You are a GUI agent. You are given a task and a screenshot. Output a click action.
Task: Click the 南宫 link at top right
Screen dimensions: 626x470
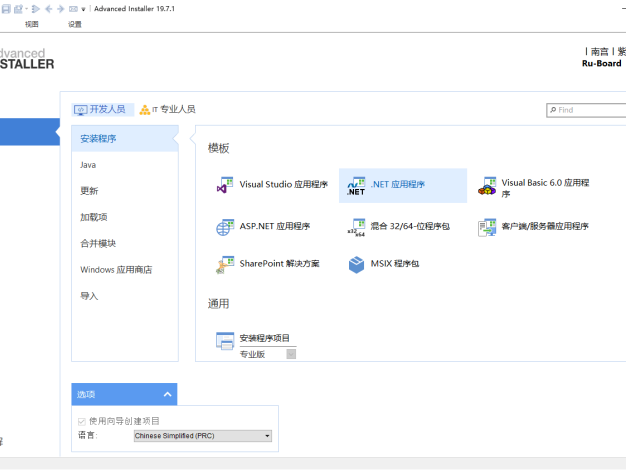[x=599, y=52]
